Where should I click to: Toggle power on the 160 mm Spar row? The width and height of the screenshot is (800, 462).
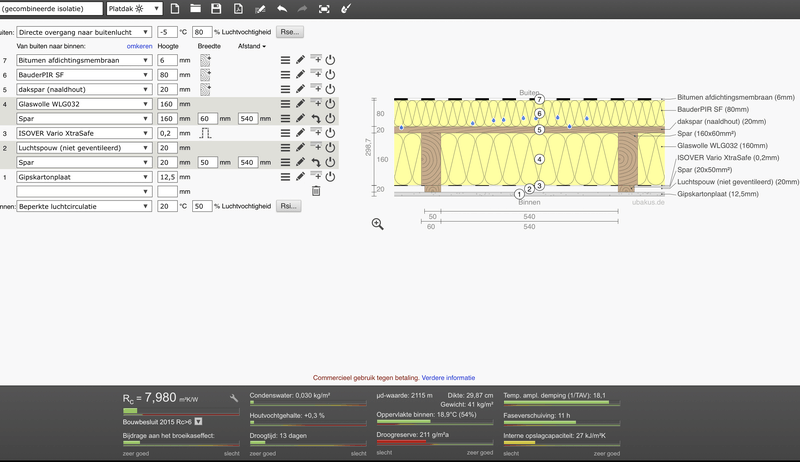click(x=330, y=118)
